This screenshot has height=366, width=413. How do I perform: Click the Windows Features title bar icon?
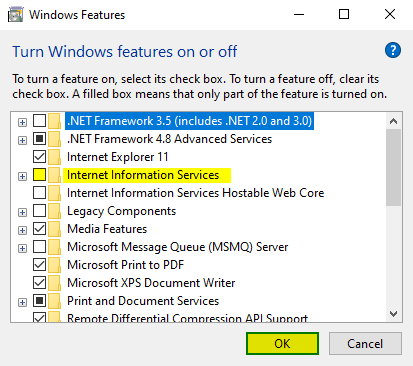coord(15,15)
